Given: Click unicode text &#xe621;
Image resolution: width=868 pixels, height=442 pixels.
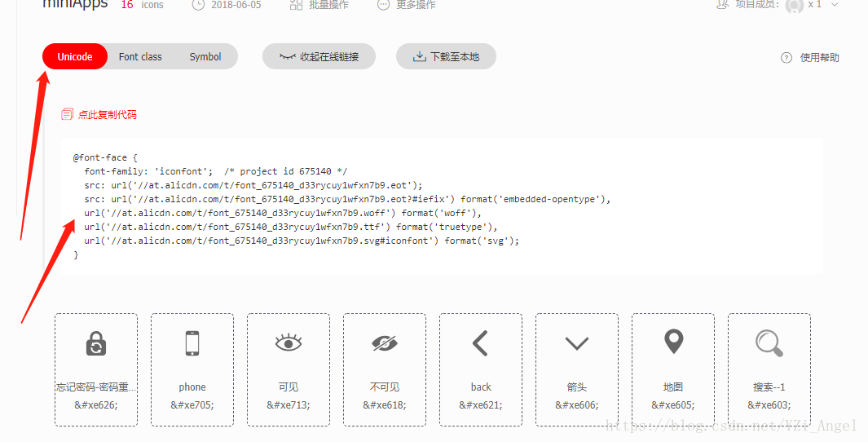Looking at the screenshot, I should [x=481, y=404].
